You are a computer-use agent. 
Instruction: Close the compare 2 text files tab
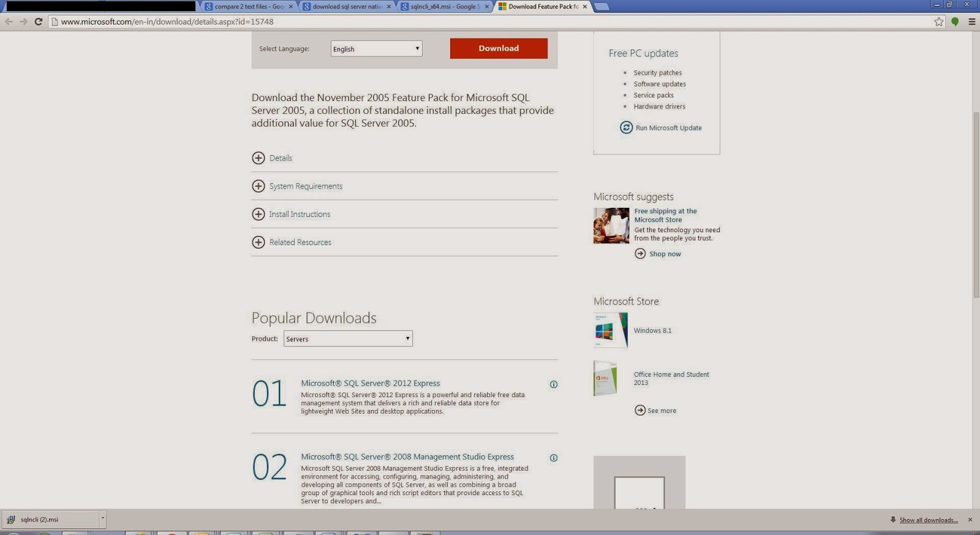click(x=291, y=7)
